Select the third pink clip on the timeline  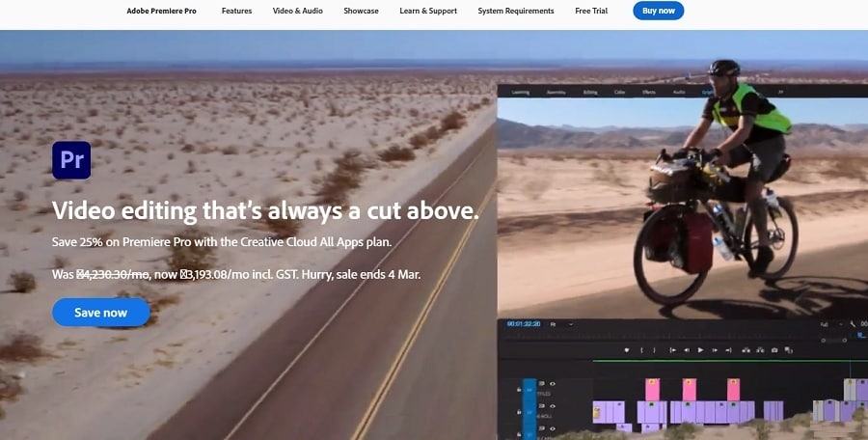tap(734, 390)
